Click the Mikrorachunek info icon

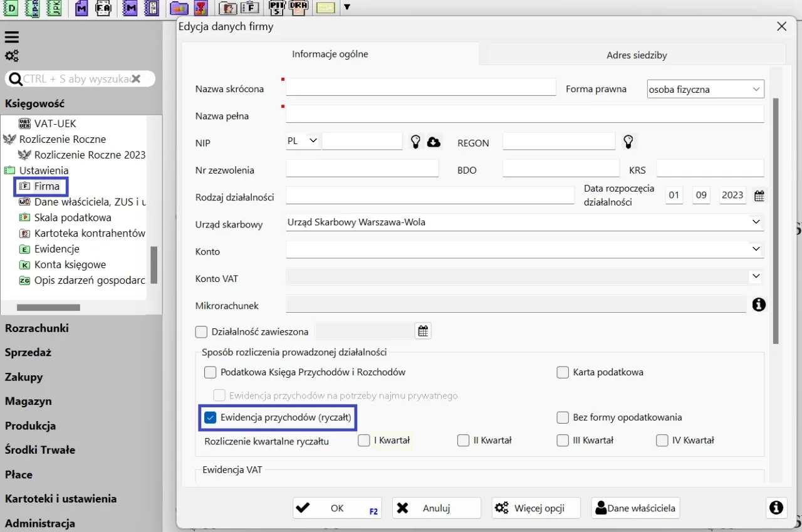759,305
